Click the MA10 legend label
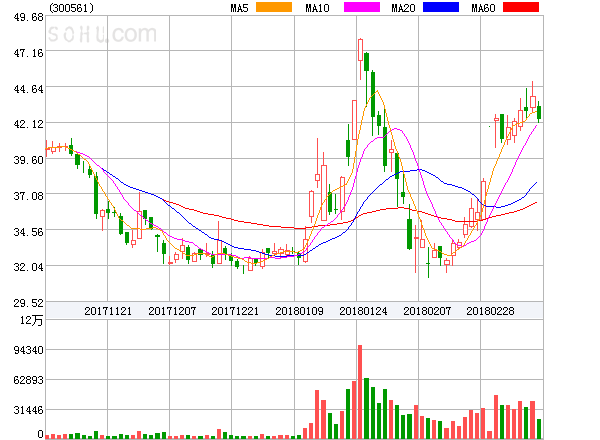This screenshot has height=440, width=600. coord(317,8)
